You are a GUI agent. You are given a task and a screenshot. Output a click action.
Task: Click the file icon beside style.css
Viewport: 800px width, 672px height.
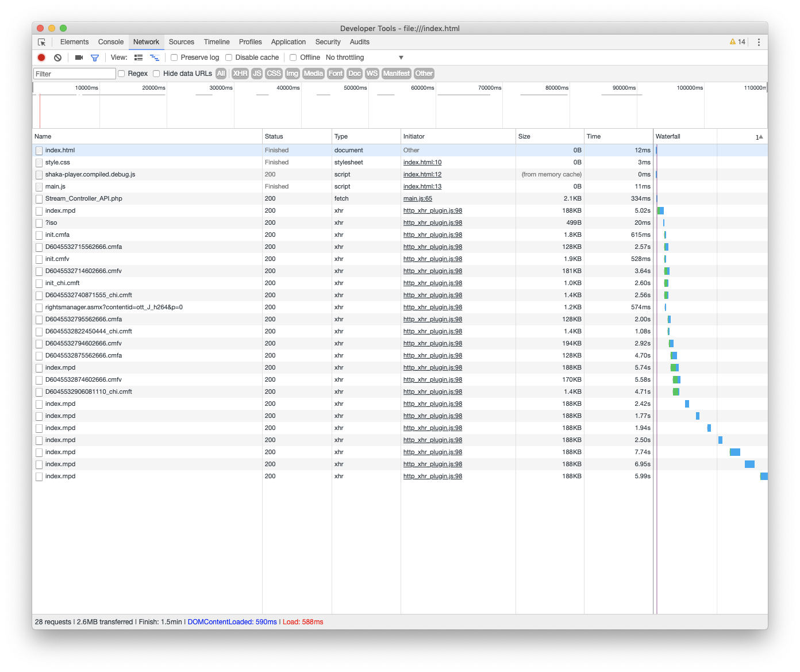point(39,163)
